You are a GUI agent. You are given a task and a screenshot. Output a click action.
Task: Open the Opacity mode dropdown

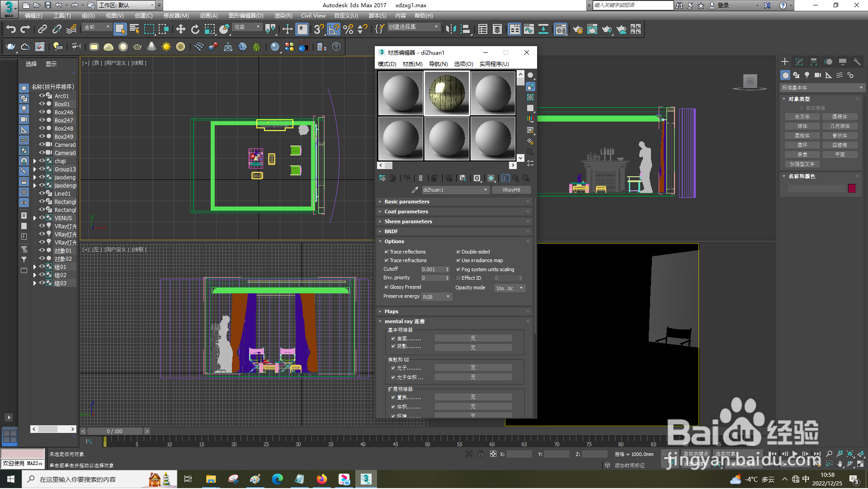(509, 288)
